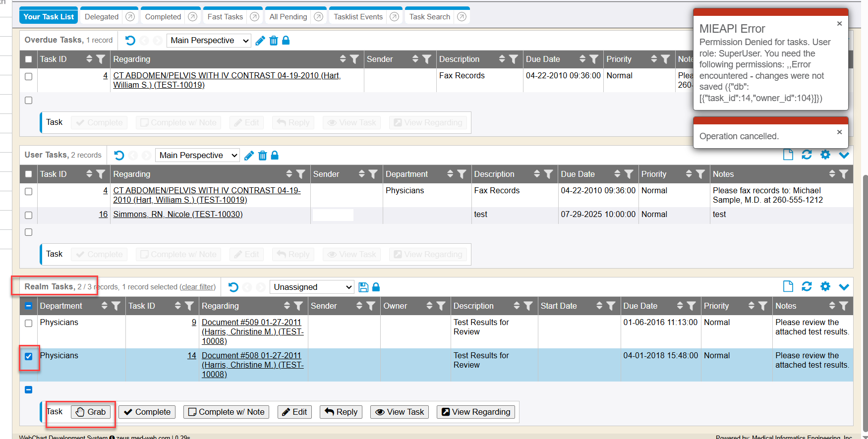Collapse the Realm Tasks section chevron
Viewport: 868px width, 439px height.
pos(844,286)
